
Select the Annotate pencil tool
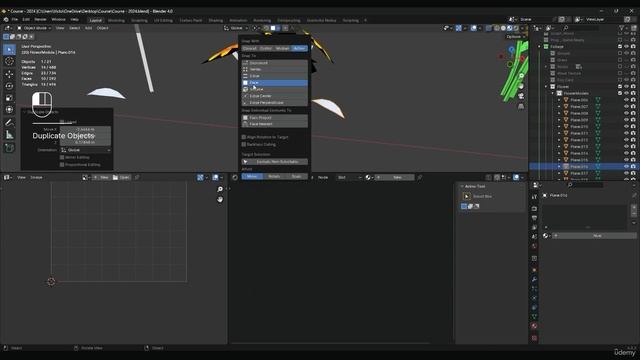pyautogui.click(x=9, y=122)
